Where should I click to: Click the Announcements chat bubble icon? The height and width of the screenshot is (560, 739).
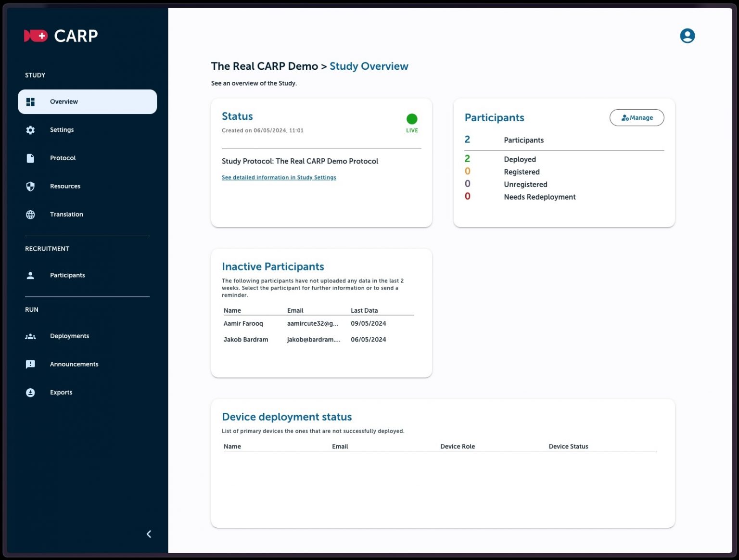[x=30, y=364]
